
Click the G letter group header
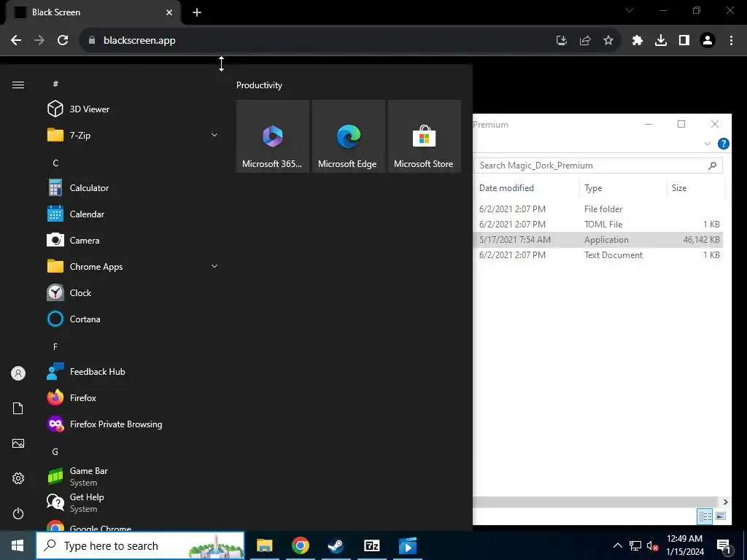click(x=55, y=451)
